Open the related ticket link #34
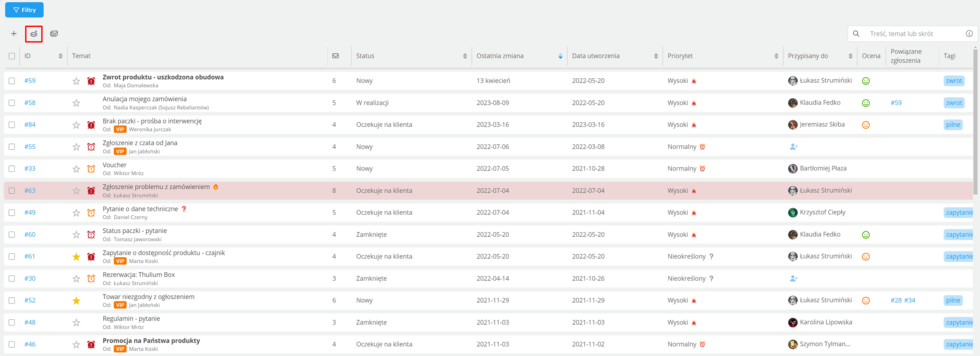The image size is (980, 356). click(x=910, y=300)
